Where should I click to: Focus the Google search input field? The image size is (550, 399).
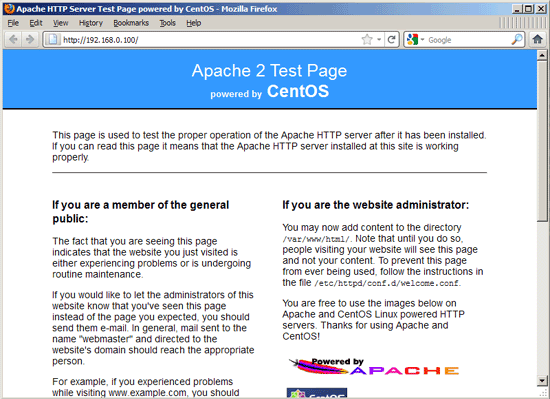coord(468,40)
